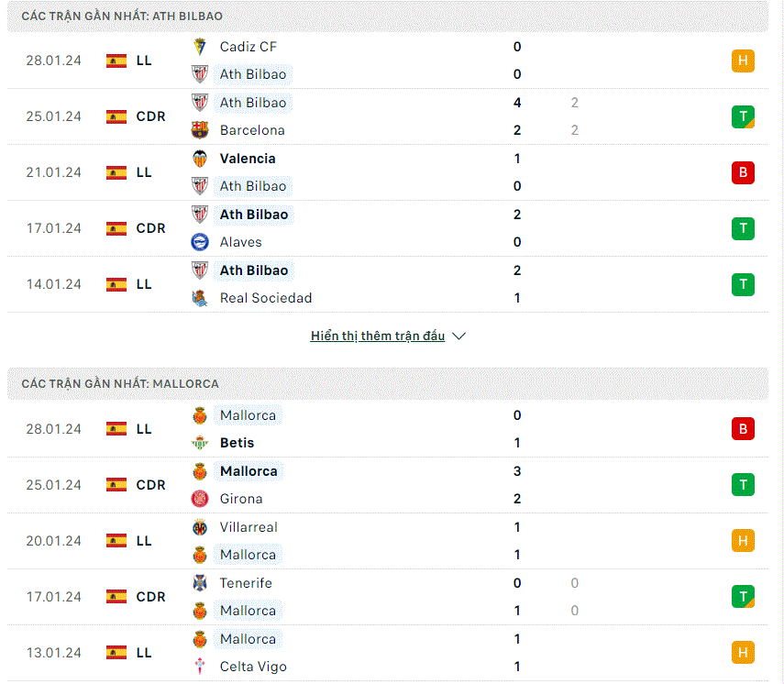Expand more matches with the chevron arrow
This screenshot has width=784, height=684.
[459, 336]
